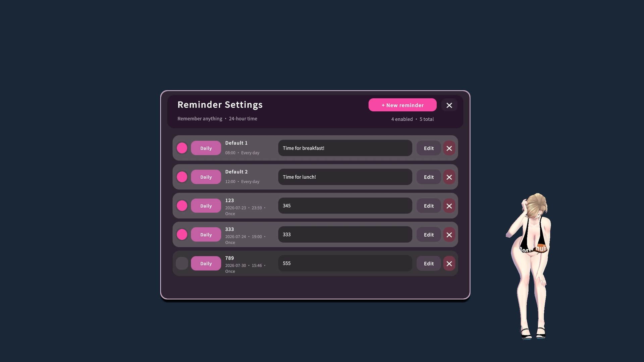The image size is (644, 362).
Task: Disable the Default 1 reminder toggle
Action: 182,148
